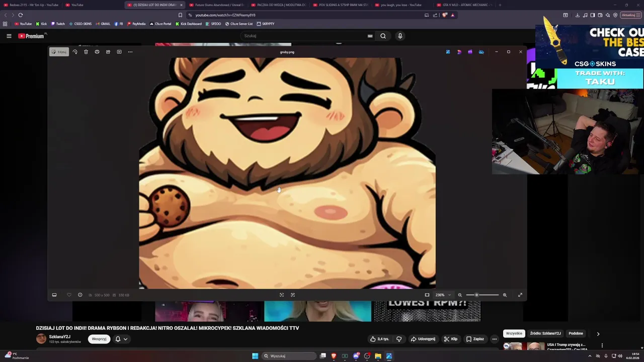Open Kick Dashboard bookmark
This screenshot has width=644, height=362.
pyautogui.click(x=189, y=24)
